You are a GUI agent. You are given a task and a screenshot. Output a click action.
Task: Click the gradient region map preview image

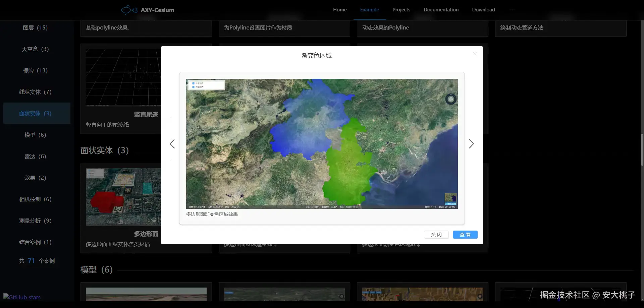click(x=322, y=143)
